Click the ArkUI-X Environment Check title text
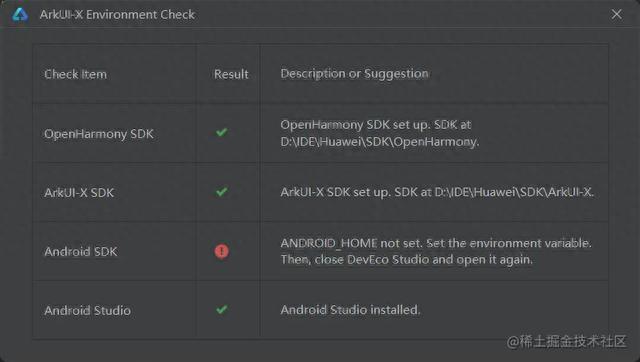The image size is (640, 362). coord(117,15)
